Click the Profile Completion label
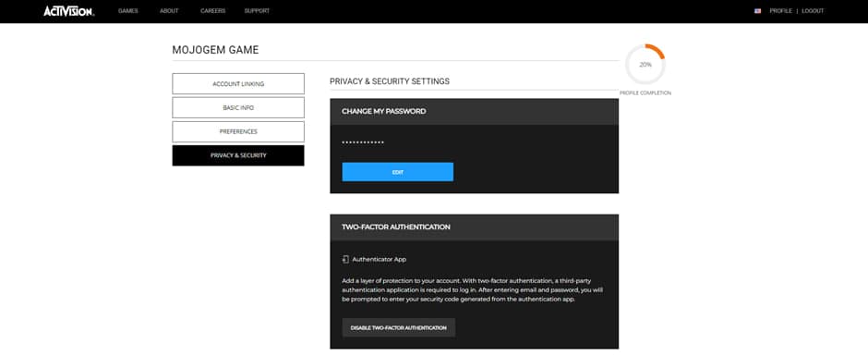The image size is (868, 356). tap(645, 93)
